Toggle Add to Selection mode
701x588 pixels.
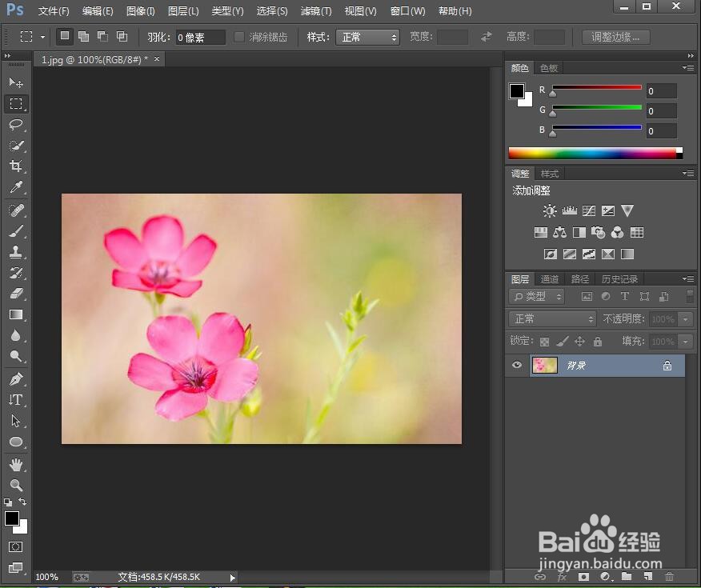pyautogui.click(x=83, y=36)
